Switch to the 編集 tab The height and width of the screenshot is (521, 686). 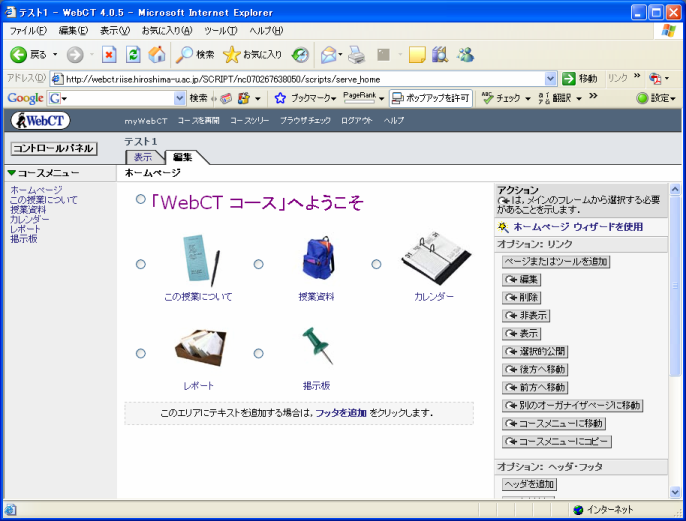click(x=183, y=157)
